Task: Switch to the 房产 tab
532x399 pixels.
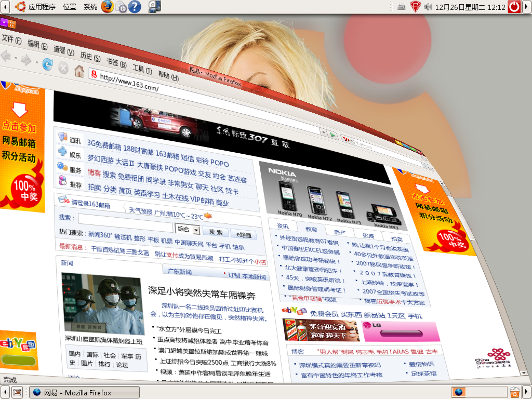Action: (339, 232)
